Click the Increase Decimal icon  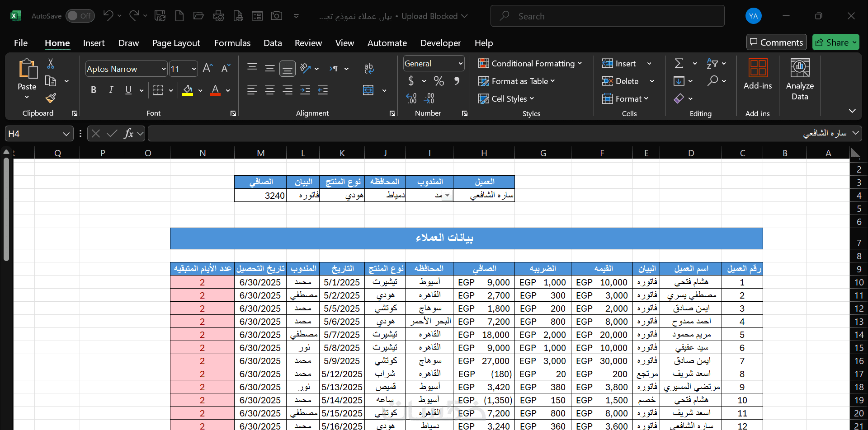[411, 98]
